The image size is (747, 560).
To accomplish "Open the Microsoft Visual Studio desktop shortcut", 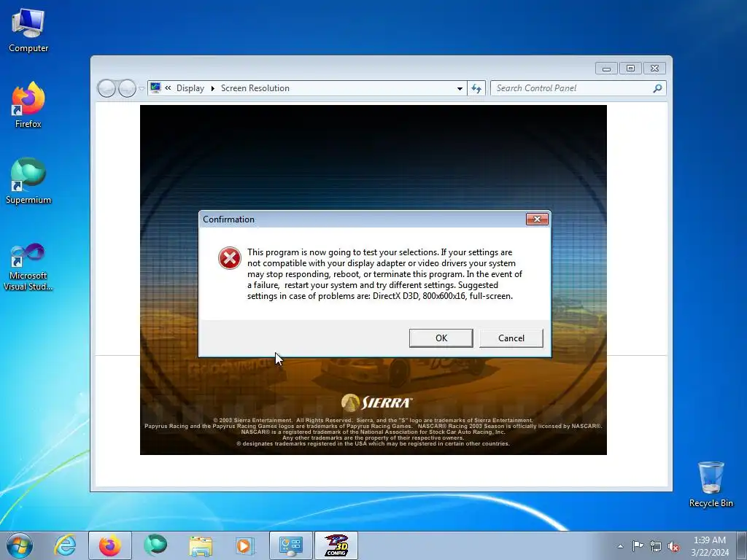I will point(28,267).
